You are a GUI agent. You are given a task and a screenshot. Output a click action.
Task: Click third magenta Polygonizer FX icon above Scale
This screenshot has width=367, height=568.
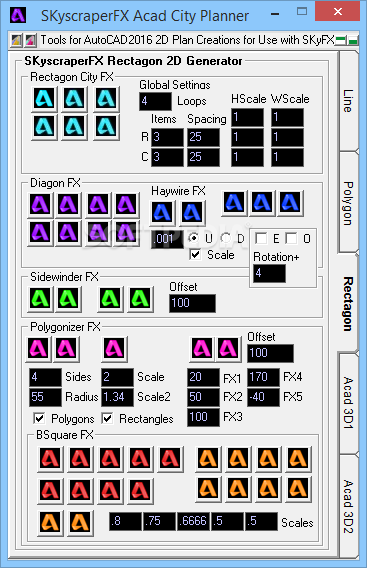click(114, 349)
